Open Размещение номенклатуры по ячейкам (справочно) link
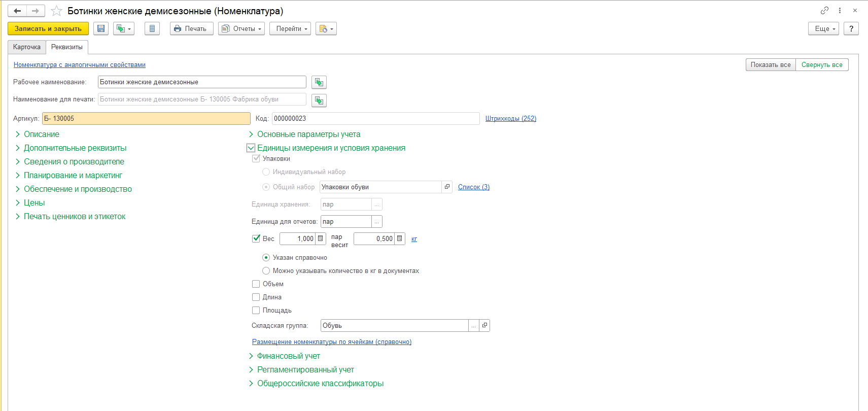This screenshot has width=868, height=411. pos(332,342)
